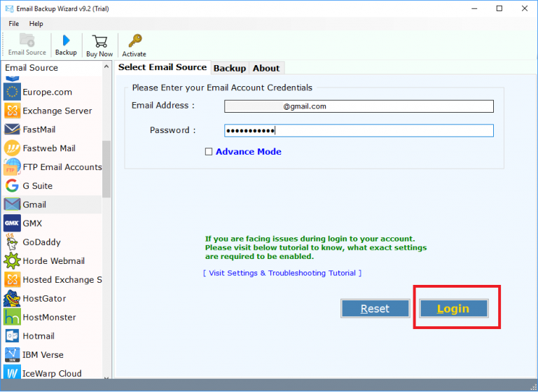Focus the Password input field
Screen dimensions: 538x392
(359, 131)
